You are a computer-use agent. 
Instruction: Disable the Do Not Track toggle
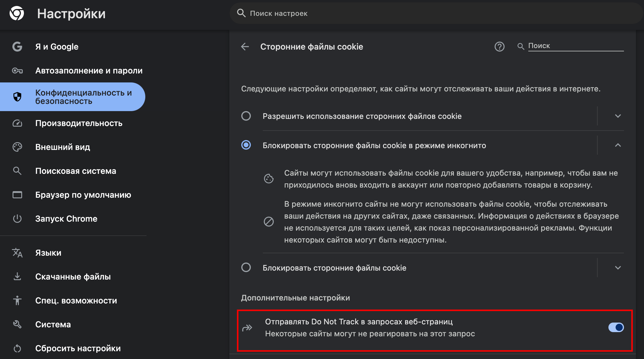click(616, 327)
